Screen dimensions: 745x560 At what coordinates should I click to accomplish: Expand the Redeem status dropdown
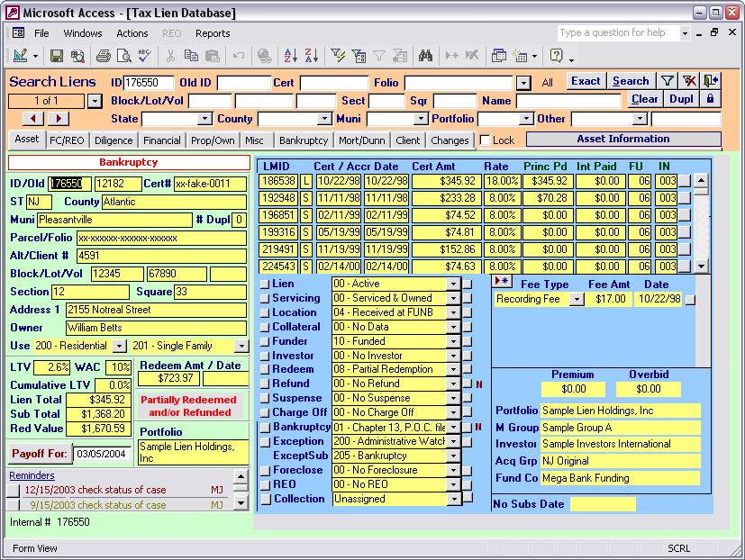click(454, 369)
